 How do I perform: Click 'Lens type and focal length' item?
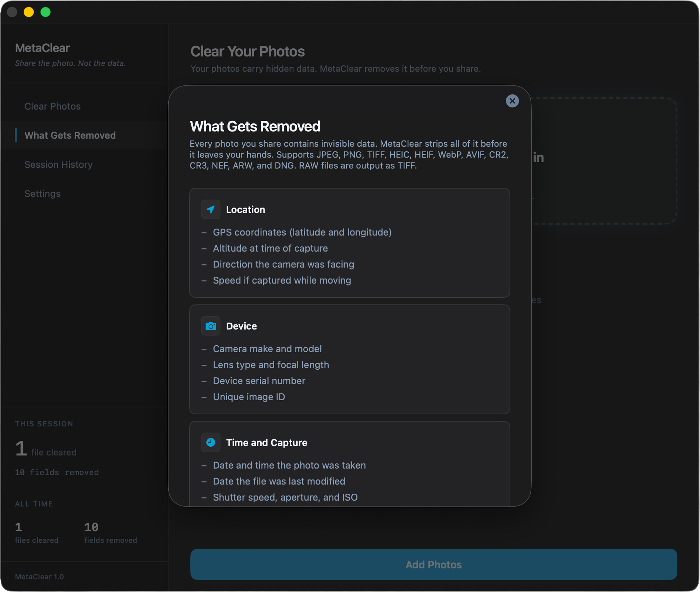271,365
